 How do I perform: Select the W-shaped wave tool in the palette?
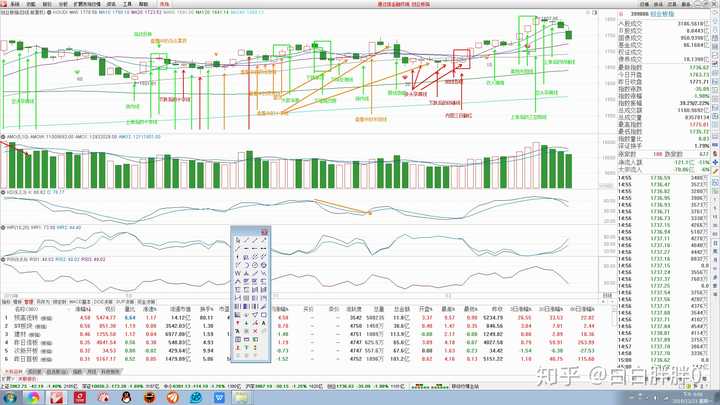(x=237, y=273)
